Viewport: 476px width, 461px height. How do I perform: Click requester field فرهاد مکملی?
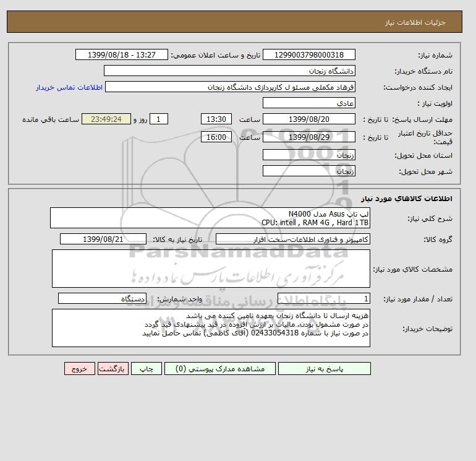click(x=230, y=87)
